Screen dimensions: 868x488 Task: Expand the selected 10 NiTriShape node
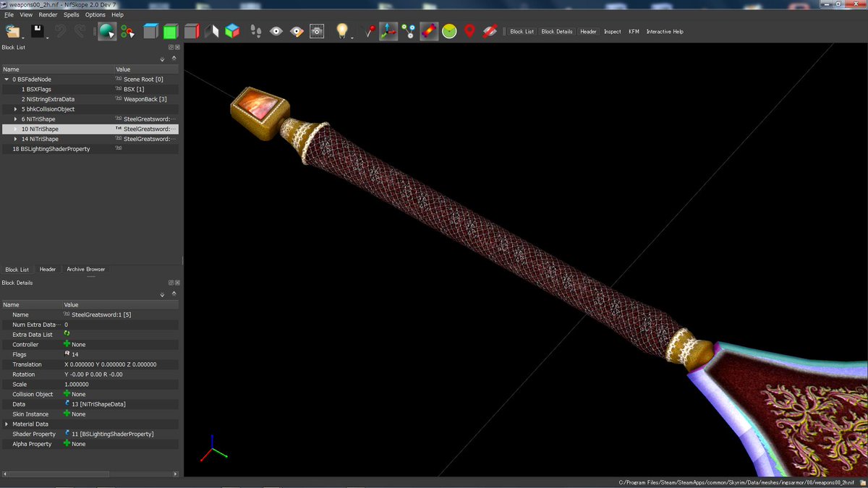point(15,129)
